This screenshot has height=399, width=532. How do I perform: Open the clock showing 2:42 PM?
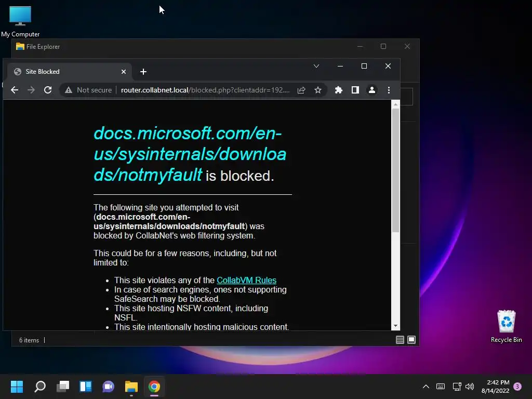point(495,387)
